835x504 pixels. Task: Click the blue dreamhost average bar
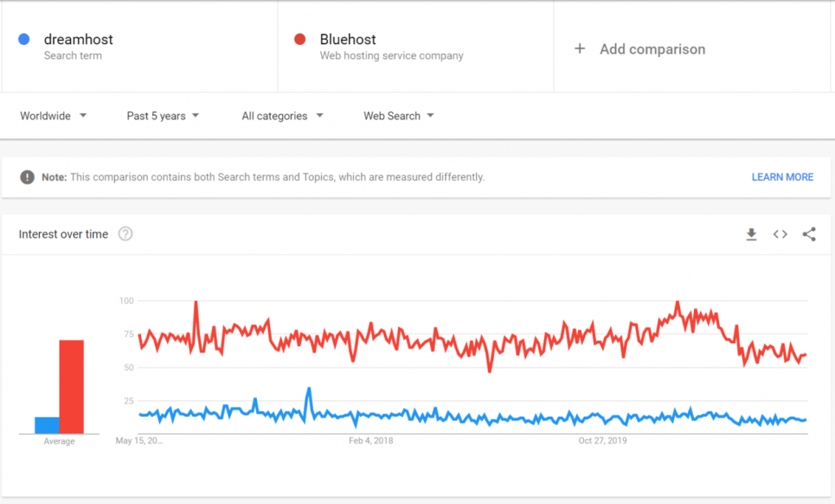click(x=46, y=425)
